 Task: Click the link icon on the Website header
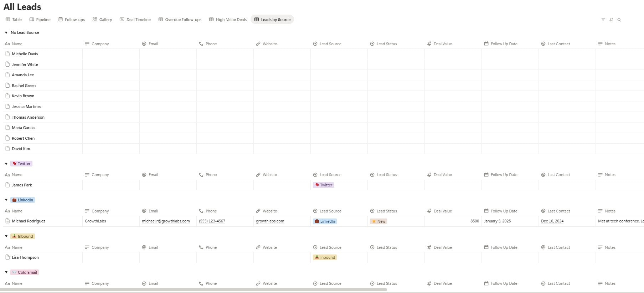click(258, 43)
